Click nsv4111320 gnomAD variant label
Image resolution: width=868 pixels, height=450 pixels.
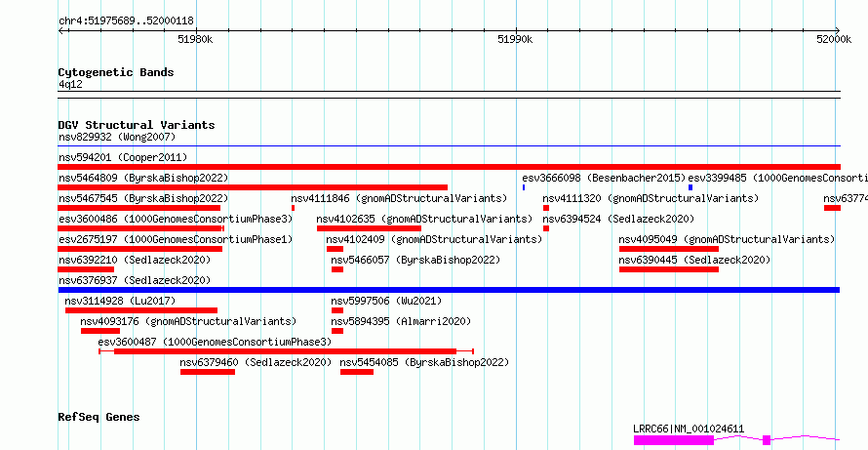(651, 198)
